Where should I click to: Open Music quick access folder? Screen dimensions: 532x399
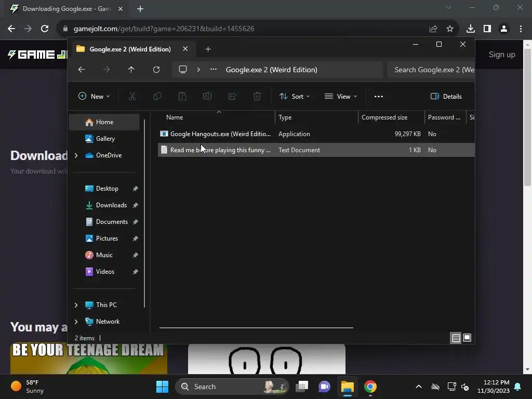click(x=104, y=255)
